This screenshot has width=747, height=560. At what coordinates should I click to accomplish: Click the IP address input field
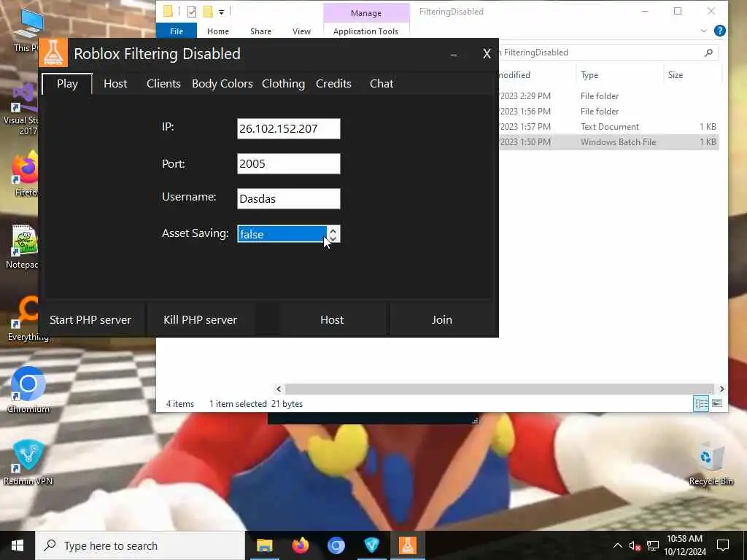click(x=289, y=128)
